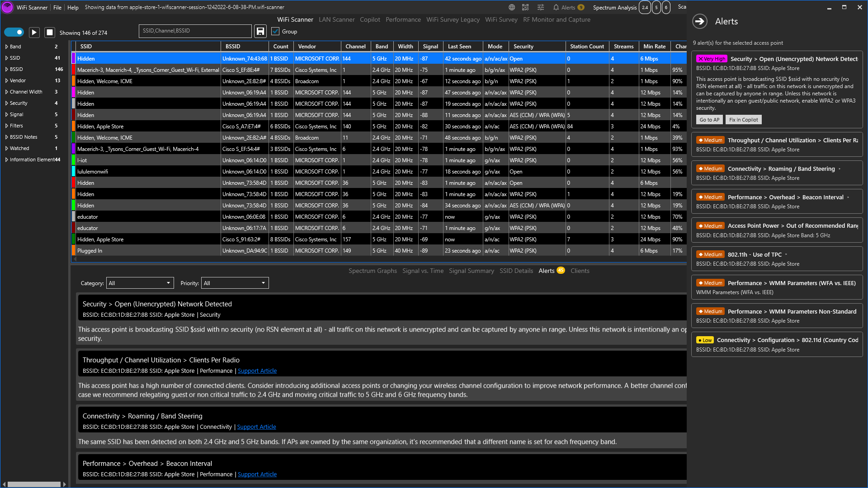
Task: Open the Clients tab
Action: 580,271
